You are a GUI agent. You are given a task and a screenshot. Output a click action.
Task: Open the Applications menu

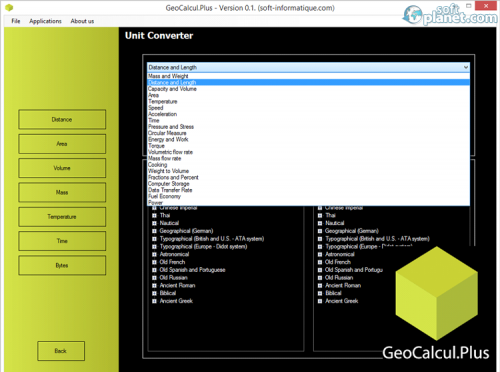tap(45, 21)
